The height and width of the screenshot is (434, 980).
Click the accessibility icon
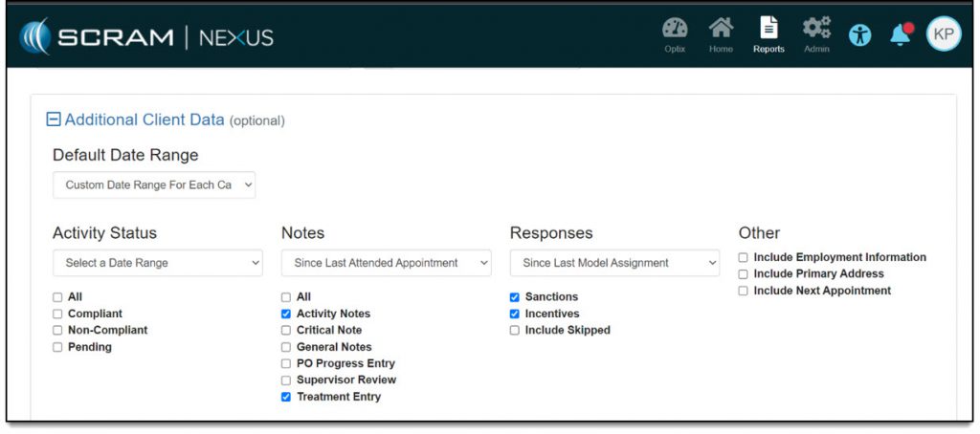click(x=860, y=35)
